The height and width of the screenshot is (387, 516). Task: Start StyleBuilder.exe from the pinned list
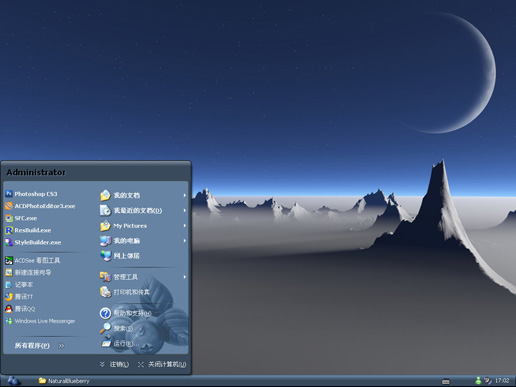tap(33, 242)
